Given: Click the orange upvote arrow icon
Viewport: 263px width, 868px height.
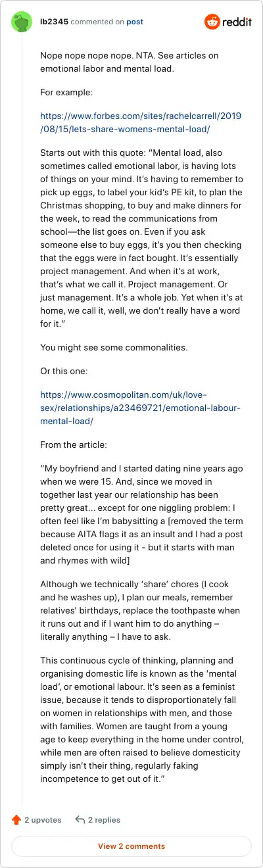Looking at the screenshot, I should (x=16, y=819).
